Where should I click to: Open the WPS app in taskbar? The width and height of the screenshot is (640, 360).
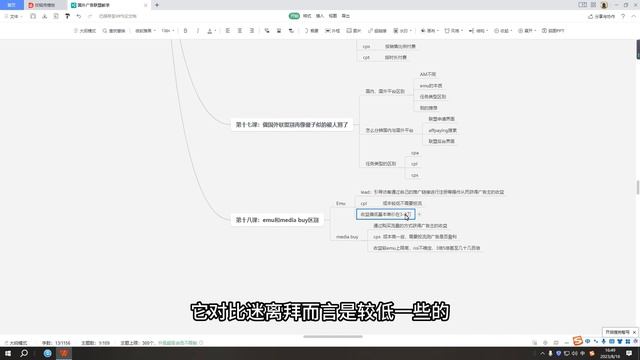64,353
